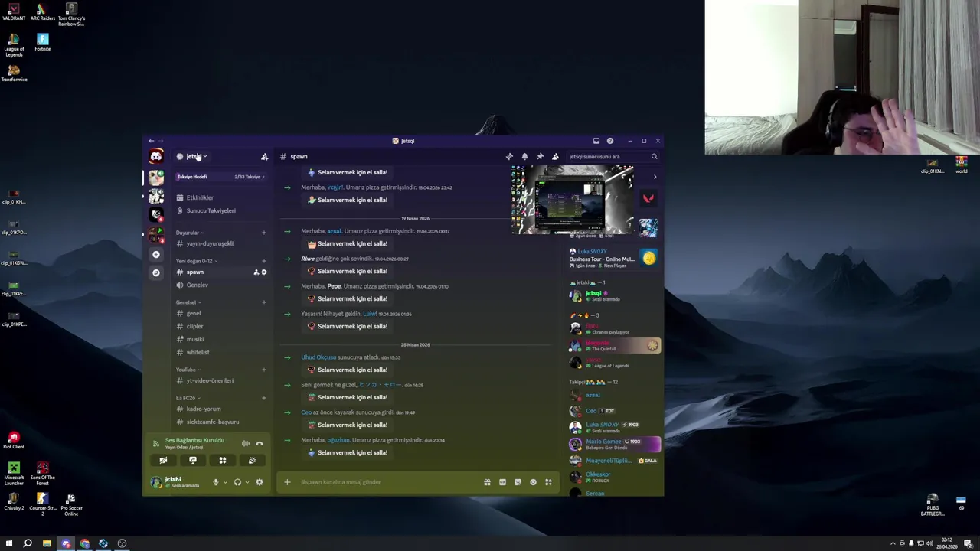Open microphone input options arrow

pos(224,483)
